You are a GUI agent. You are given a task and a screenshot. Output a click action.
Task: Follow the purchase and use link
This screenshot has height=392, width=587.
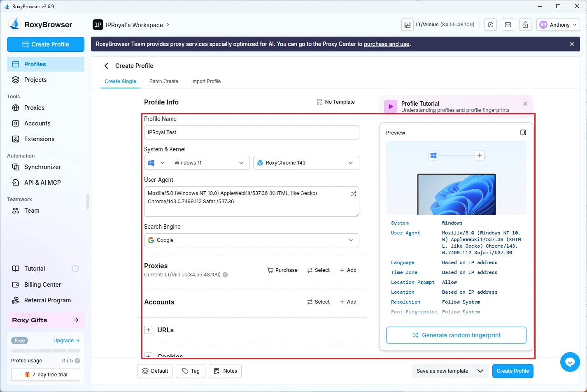(x=386, y=44)
